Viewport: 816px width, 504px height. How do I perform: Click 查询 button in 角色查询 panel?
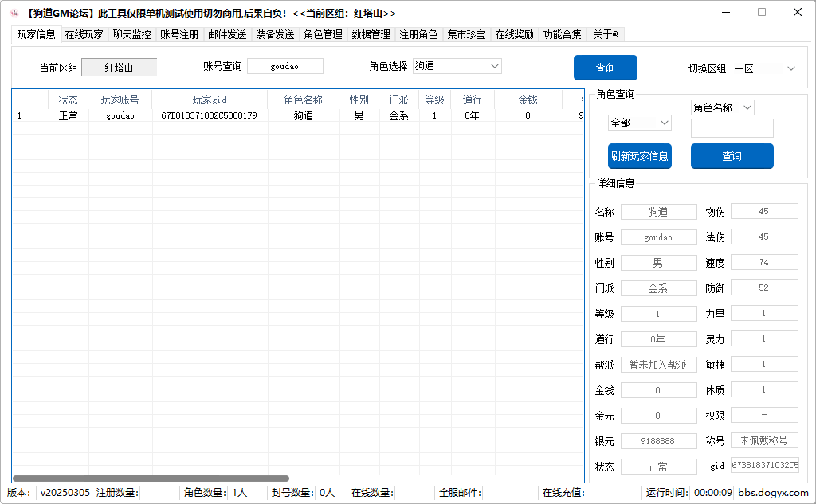(x=732, y=156)
